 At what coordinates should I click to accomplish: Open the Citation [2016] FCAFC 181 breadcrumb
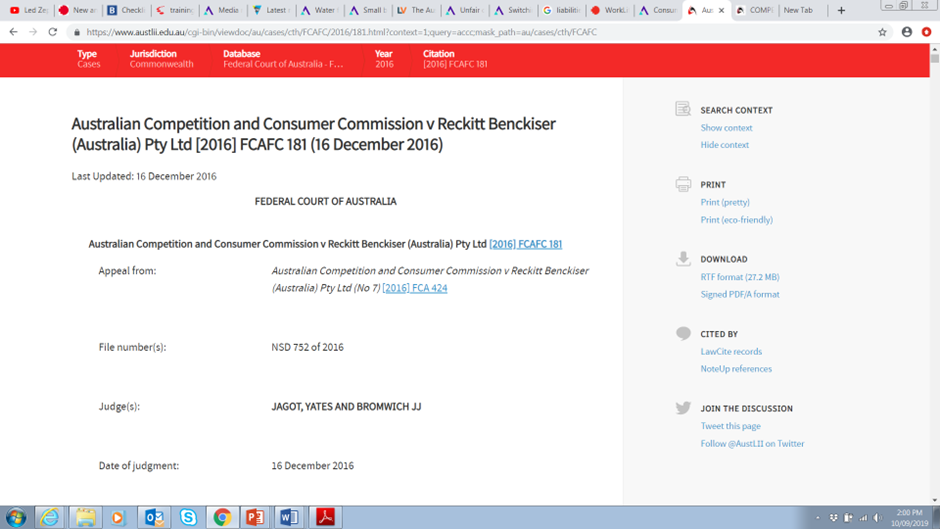455,59
